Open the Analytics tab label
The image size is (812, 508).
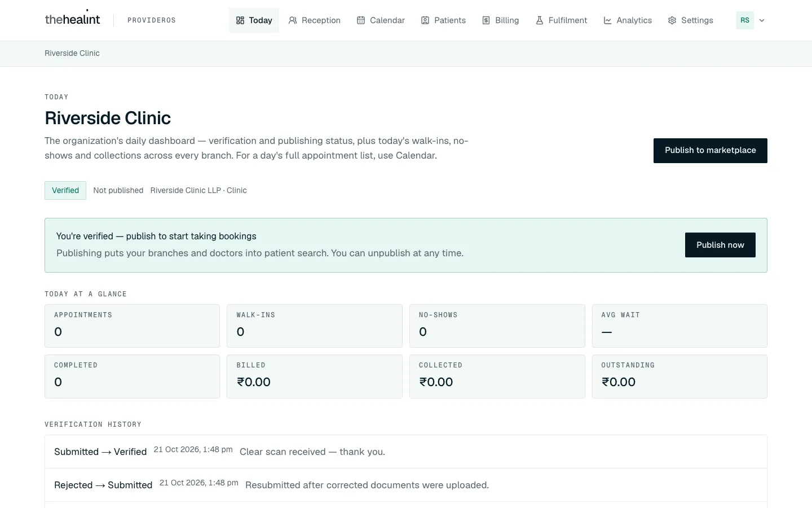coord(634,20)
